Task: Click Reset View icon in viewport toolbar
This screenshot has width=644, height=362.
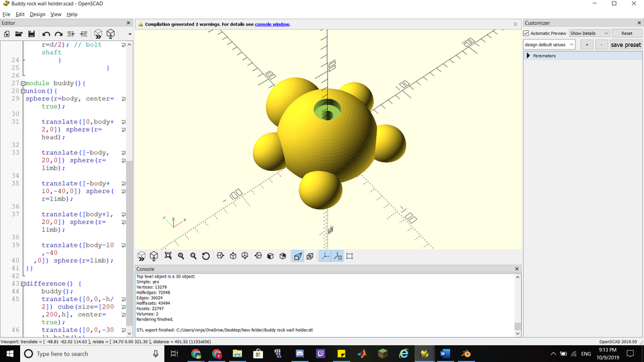Action: pyautogui.click(x=206, y=256)
